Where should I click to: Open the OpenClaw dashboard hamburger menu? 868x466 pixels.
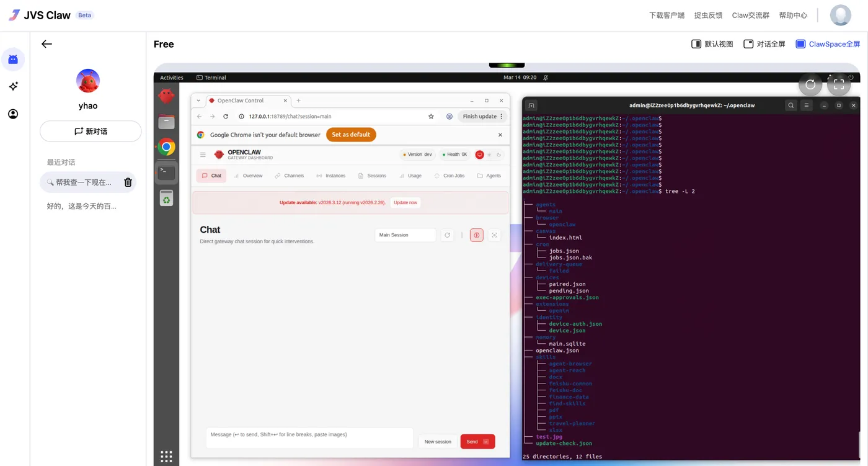(x=203, y=155)
